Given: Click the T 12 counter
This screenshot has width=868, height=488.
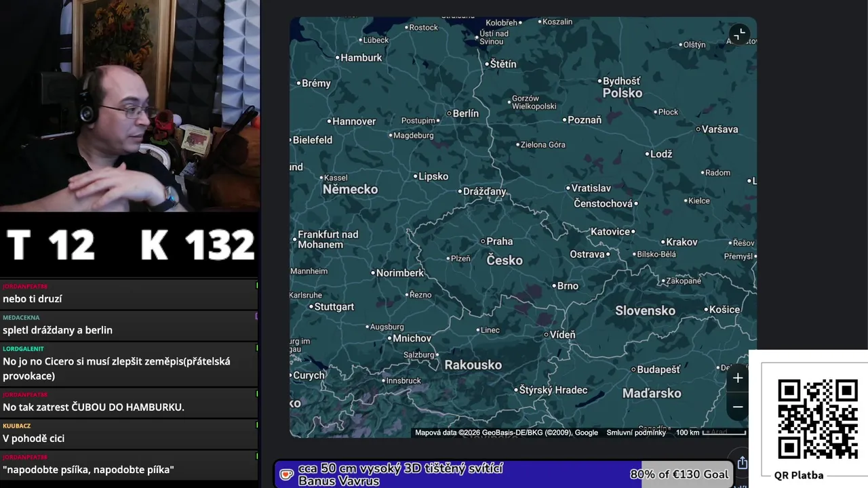Looking at the screenshot, I should click(x=51, y=245).
